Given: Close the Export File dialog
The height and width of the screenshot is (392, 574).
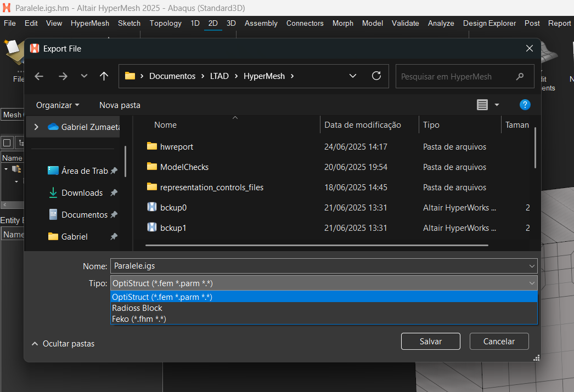Looking at the screenshot, I should click(x=530, y=48).
